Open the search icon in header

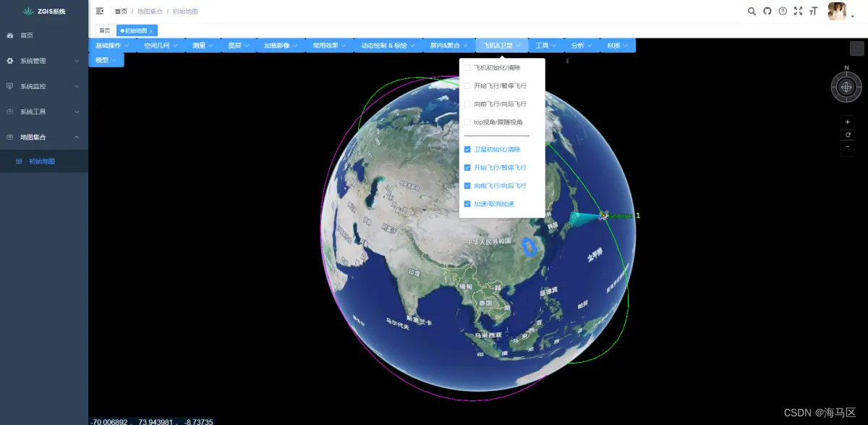click(x=752, y=11)
